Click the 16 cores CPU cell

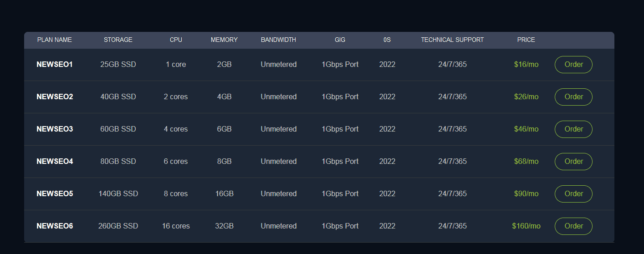(x=176, y=226)
